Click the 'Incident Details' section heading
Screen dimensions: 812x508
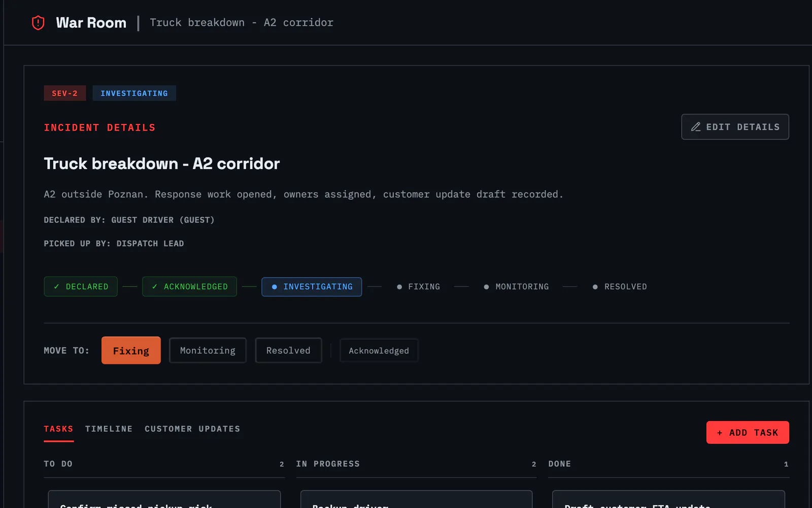(99, 128)
